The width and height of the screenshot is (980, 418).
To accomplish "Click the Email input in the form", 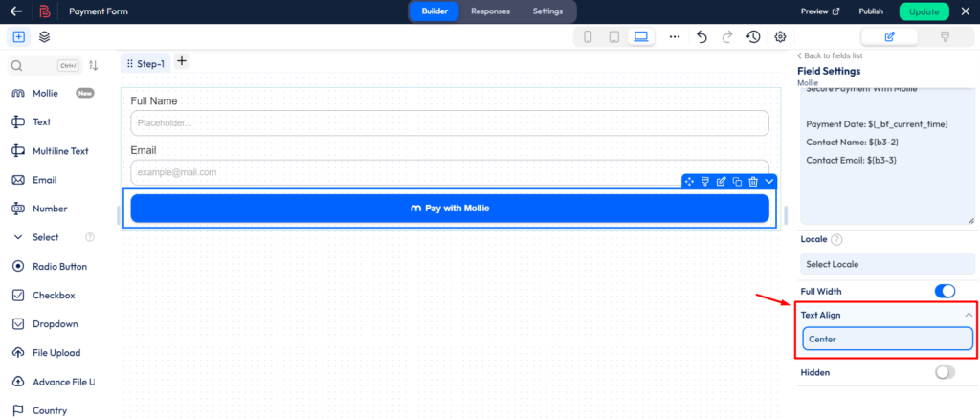I will pyautogui.click(x=450, y=172).
